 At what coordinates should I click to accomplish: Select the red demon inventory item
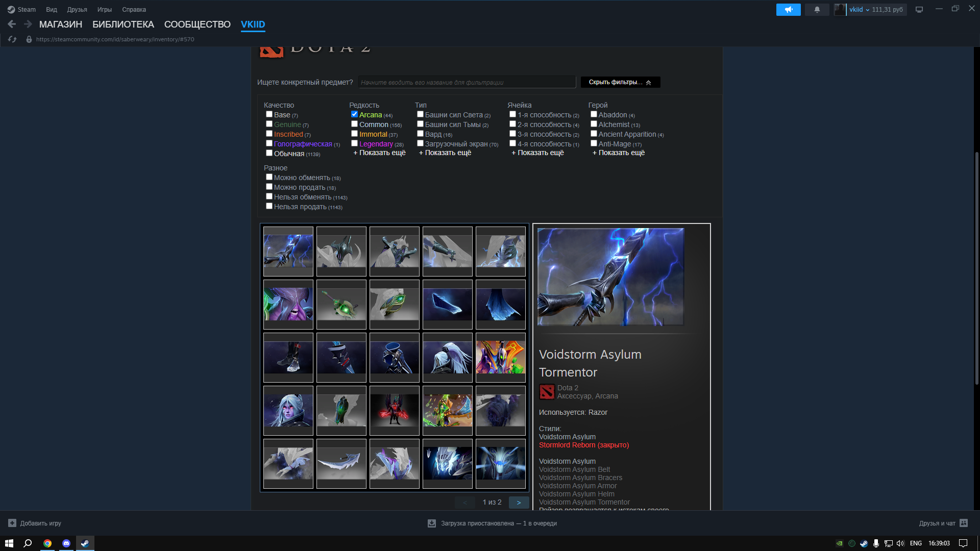tap(395, 411)
